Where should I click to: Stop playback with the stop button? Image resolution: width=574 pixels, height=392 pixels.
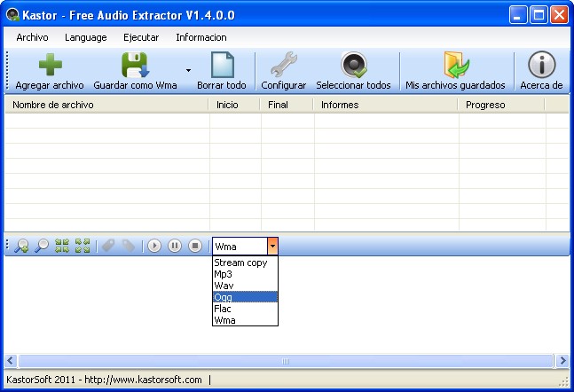(x=195, y=246)
